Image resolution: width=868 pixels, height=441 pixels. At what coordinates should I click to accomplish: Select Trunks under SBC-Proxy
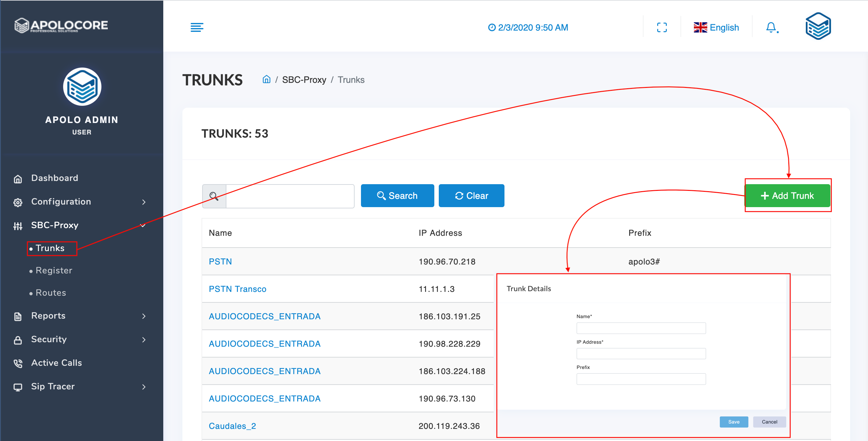[x=50, y=248]
